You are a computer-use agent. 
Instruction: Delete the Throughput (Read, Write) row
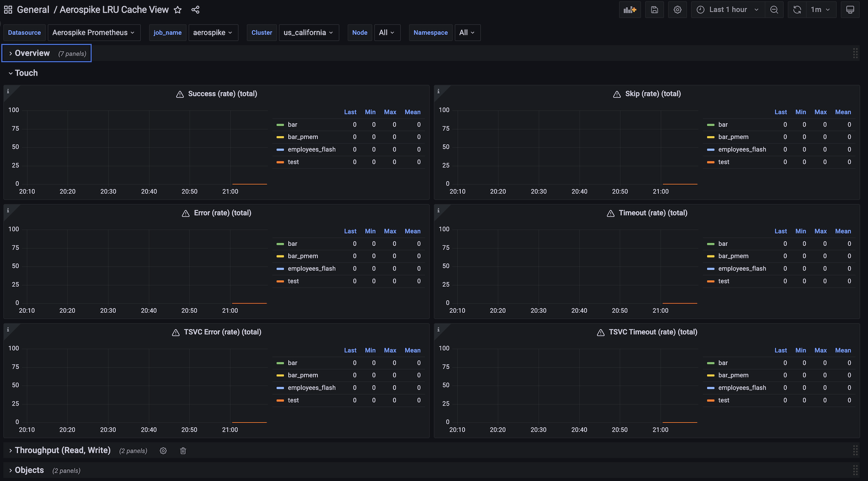[183, 451]
